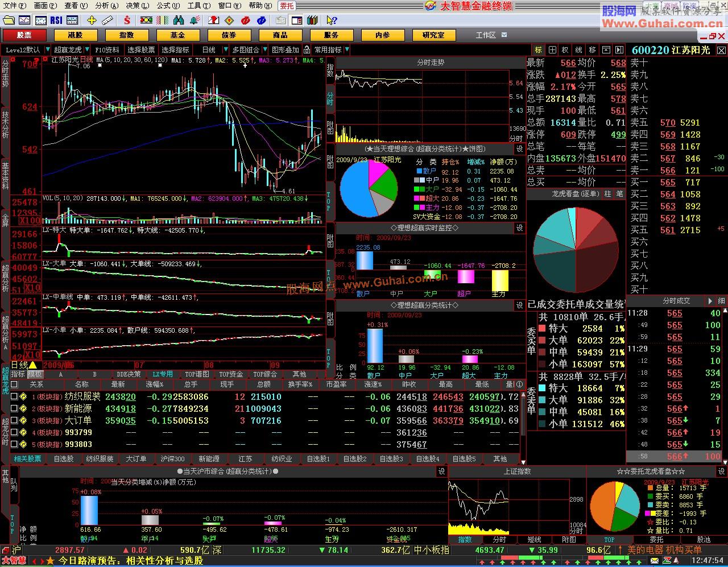Close the 600220 江苏阳光 quote panel
This screenshot has width=728, height=567.
click(721, 50)
